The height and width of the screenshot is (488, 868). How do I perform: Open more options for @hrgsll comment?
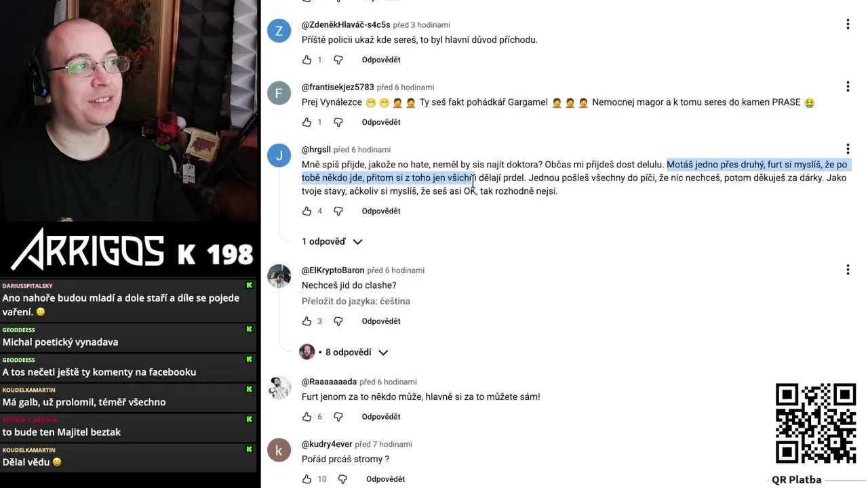pyautogui.click(x=848, y=149)
